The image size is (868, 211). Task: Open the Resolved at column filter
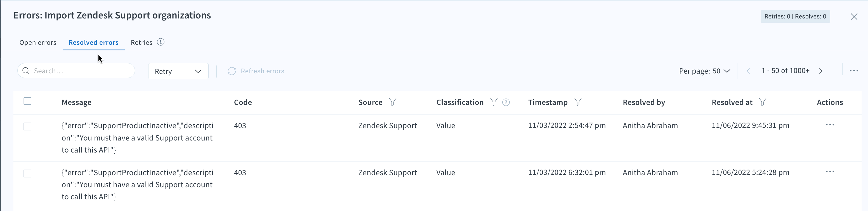click(x=763, y=102)
